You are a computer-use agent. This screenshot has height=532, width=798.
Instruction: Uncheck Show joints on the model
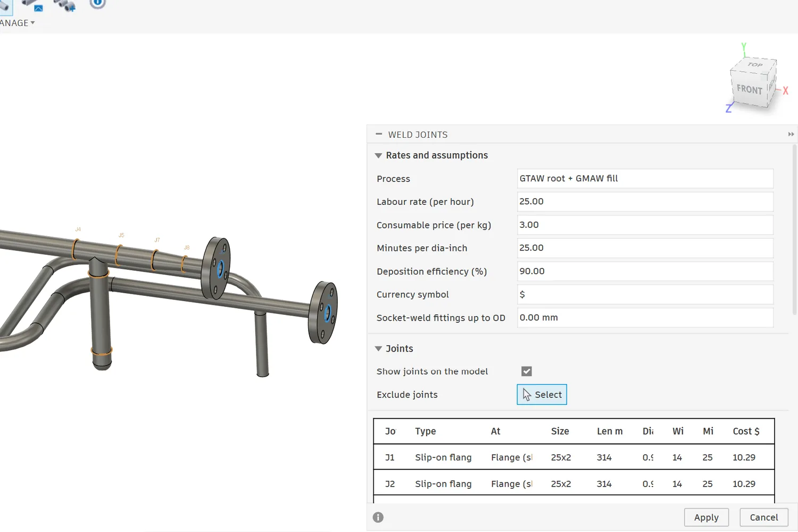pos(527,371)
